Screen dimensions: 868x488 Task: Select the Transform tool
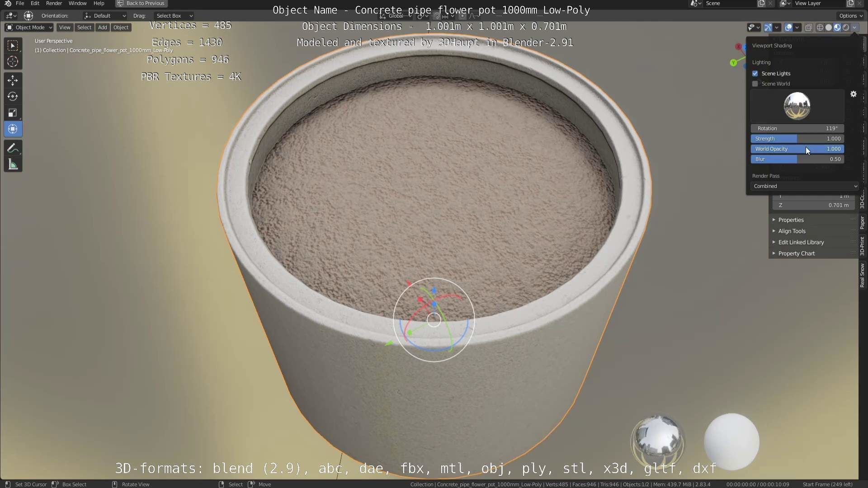[x=13, y=129]
